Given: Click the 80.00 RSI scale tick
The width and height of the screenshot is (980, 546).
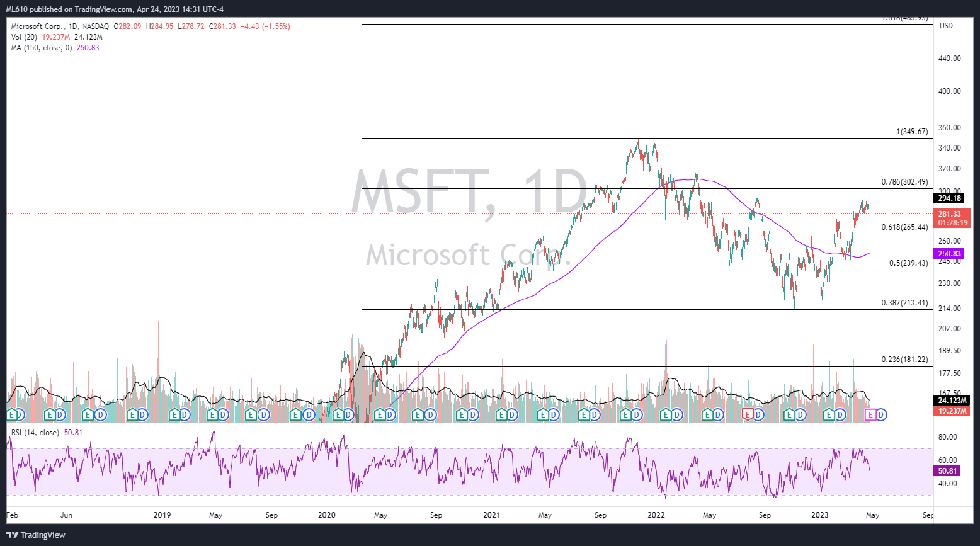Looking at the screenshot, I should (948, 437).
